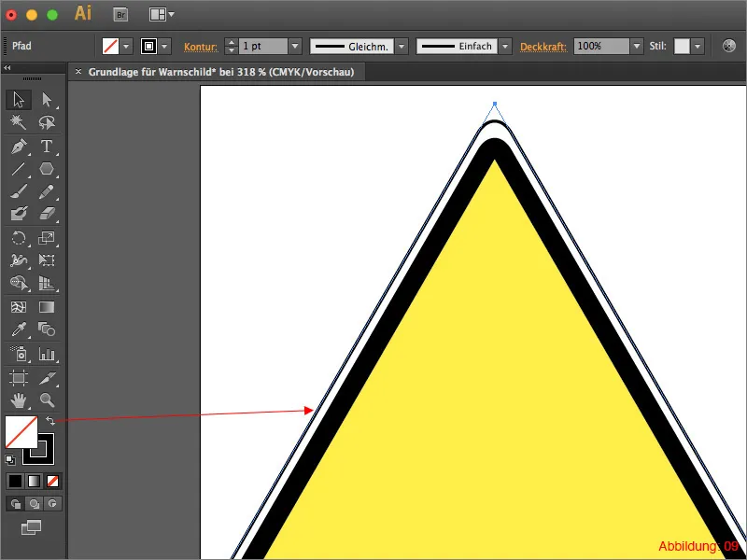Select the Perspective Grid tool
The image size is (747, 560).
pyautogui.click(x=47, y=283)
